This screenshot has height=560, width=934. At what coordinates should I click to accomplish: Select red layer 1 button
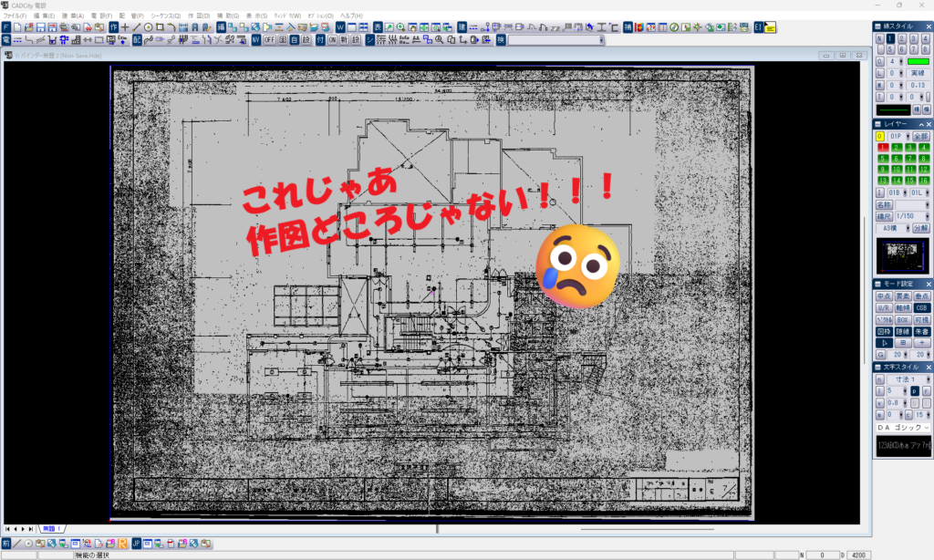(x=883, y=147)
